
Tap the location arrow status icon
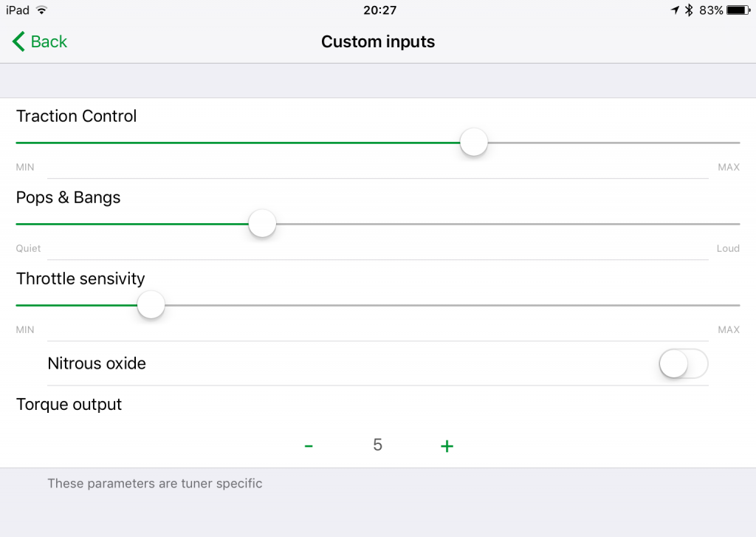675,10
